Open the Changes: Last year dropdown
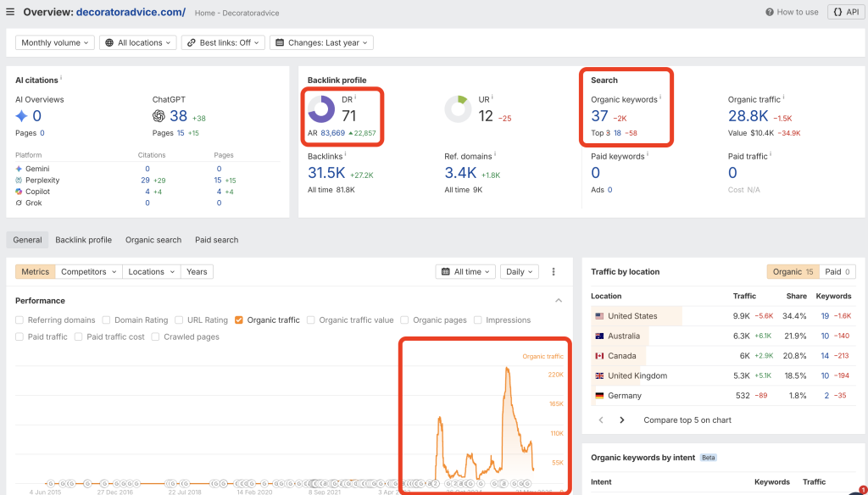 321,42
